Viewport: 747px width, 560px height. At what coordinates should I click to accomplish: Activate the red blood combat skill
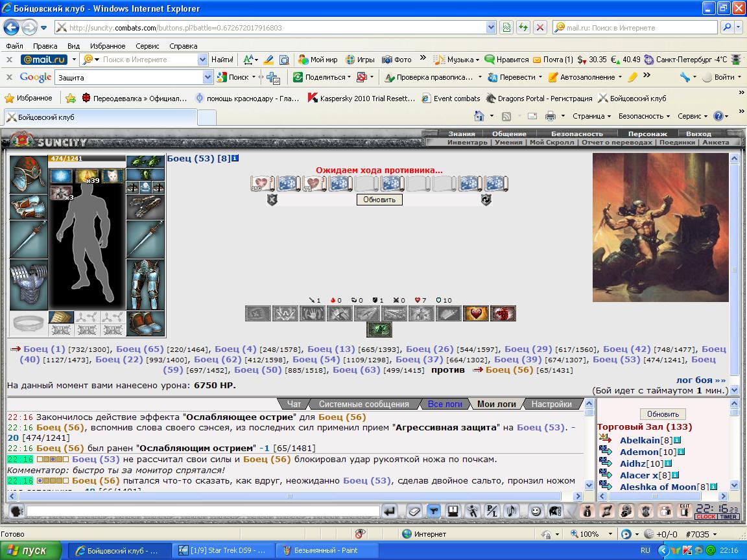pos(503,313)
